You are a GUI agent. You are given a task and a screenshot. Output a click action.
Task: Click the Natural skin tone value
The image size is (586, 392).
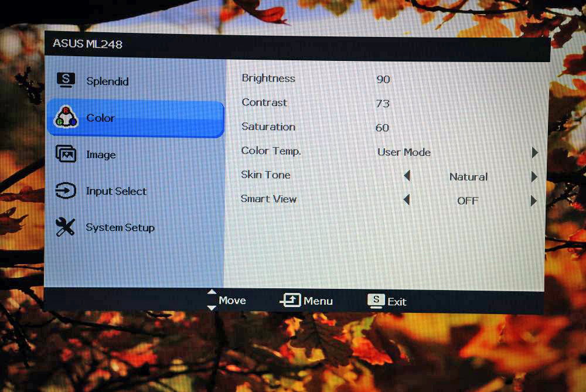[468, 176]
